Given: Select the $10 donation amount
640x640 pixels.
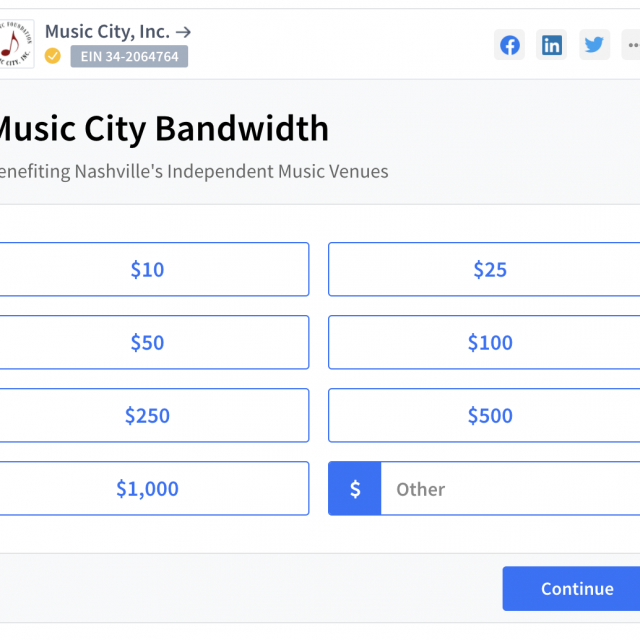Looking at the screenshot, I should [x=148, y=270].
